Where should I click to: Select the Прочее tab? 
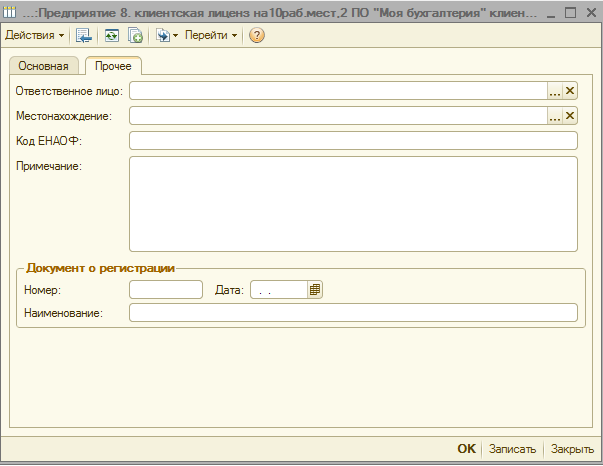click(x=113, y=66)
